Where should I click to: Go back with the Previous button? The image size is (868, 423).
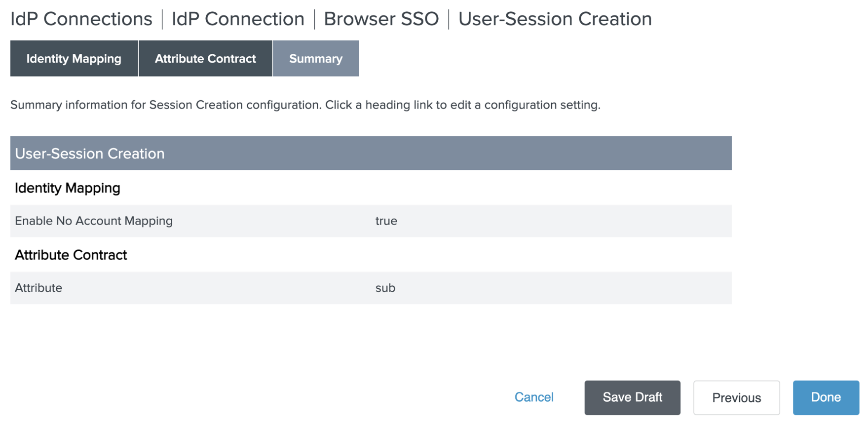pyautogui.click(x=736, y=398)
